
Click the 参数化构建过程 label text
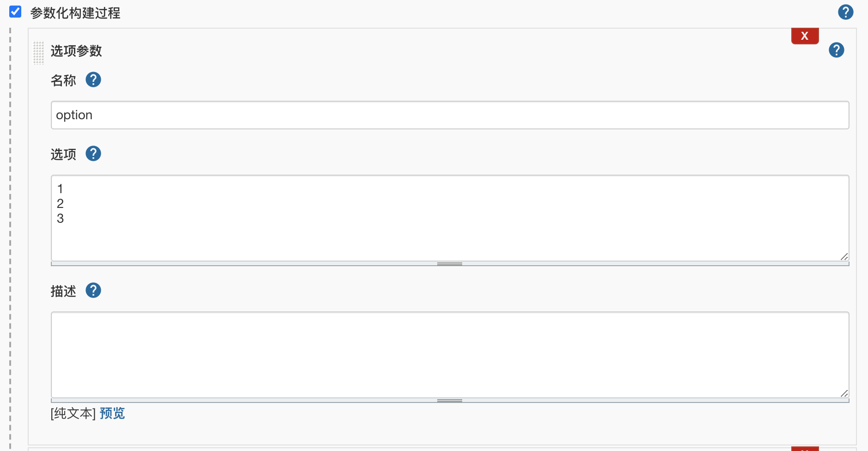click(x=75, y=13)
